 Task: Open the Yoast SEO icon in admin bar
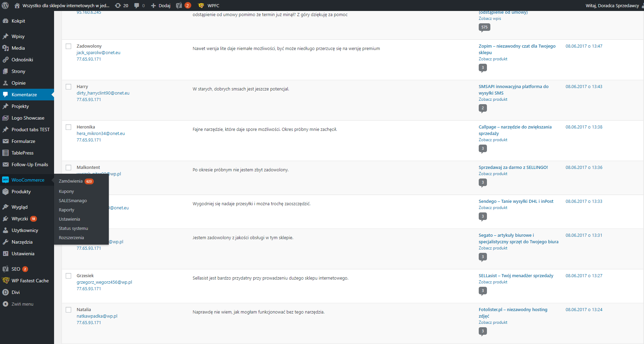[x=179, y=5]
